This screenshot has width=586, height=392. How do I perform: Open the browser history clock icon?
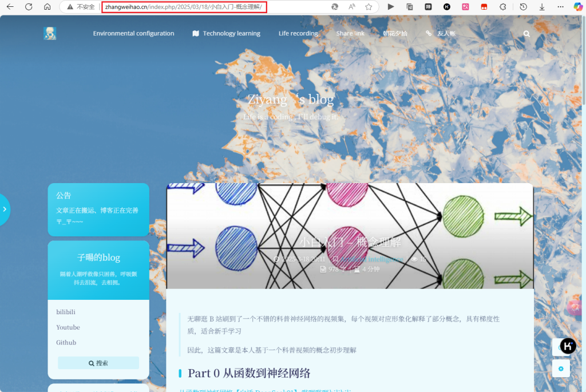point(523,7)
